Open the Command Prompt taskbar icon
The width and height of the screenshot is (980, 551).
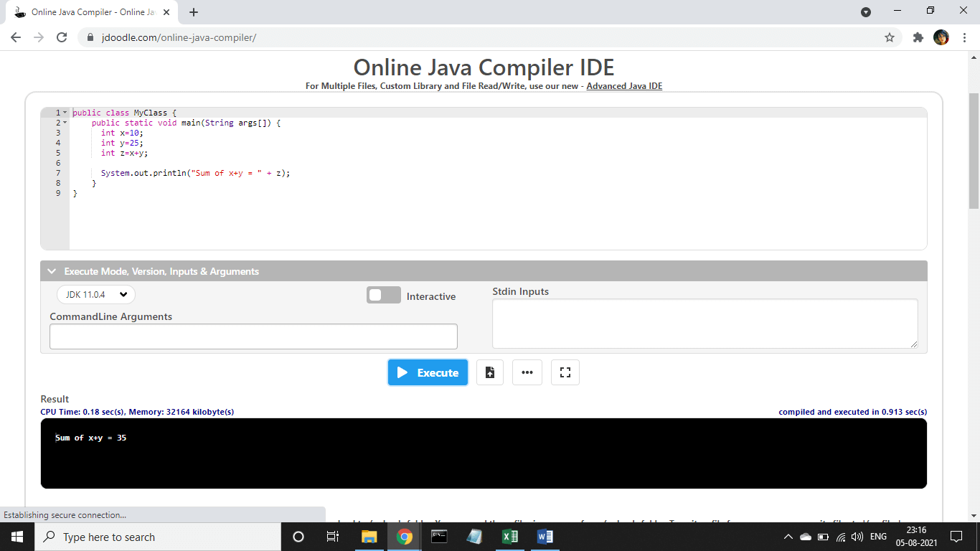pos(439,537)
